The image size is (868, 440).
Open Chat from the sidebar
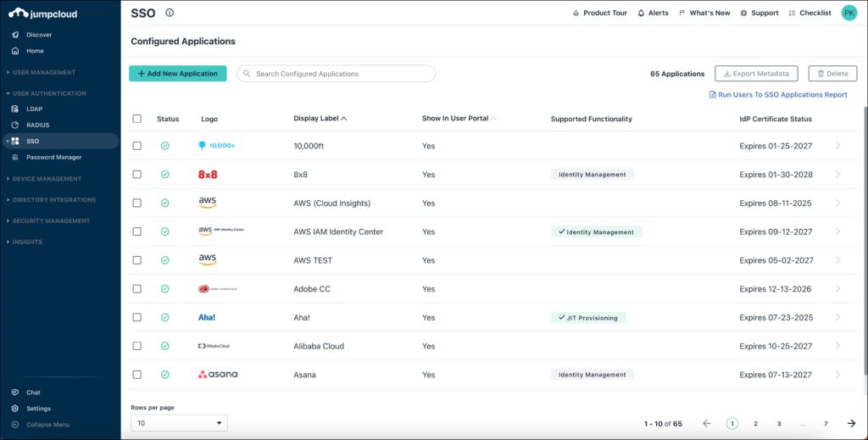point(33,393)
